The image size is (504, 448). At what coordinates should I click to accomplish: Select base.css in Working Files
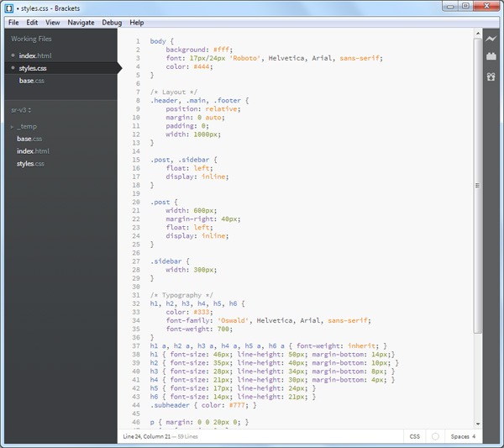coord(33,81)
